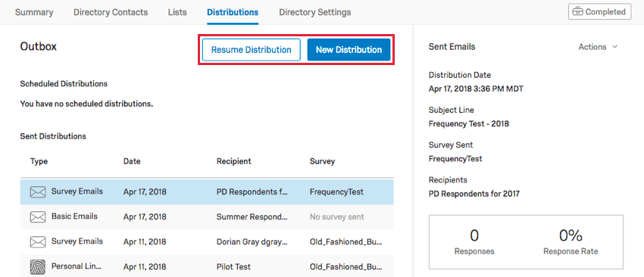Image resolution: width=644 pixels, height=277 pixels.
Task: Click the Resume Distribution button
Action: click(x=252, y=50)
